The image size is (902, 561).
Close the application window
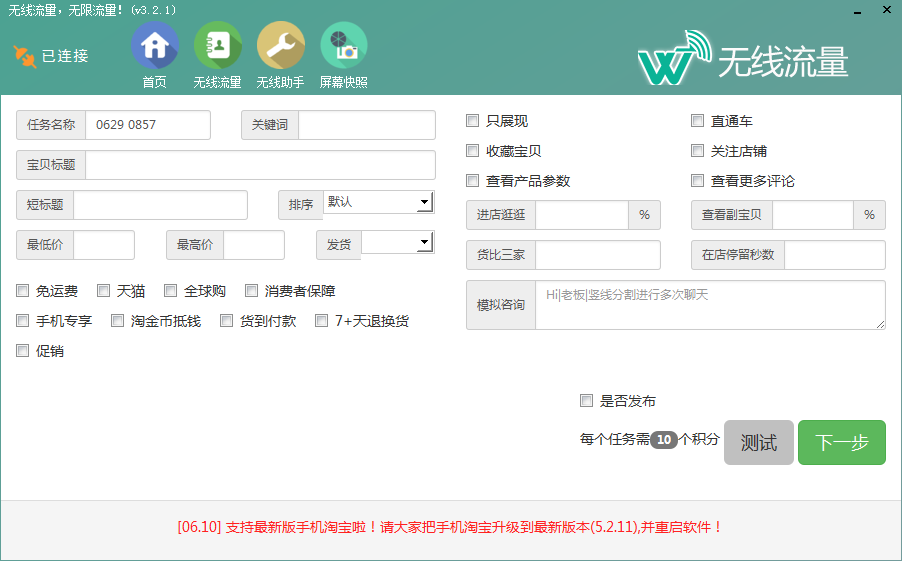click(x=886, y=10)
